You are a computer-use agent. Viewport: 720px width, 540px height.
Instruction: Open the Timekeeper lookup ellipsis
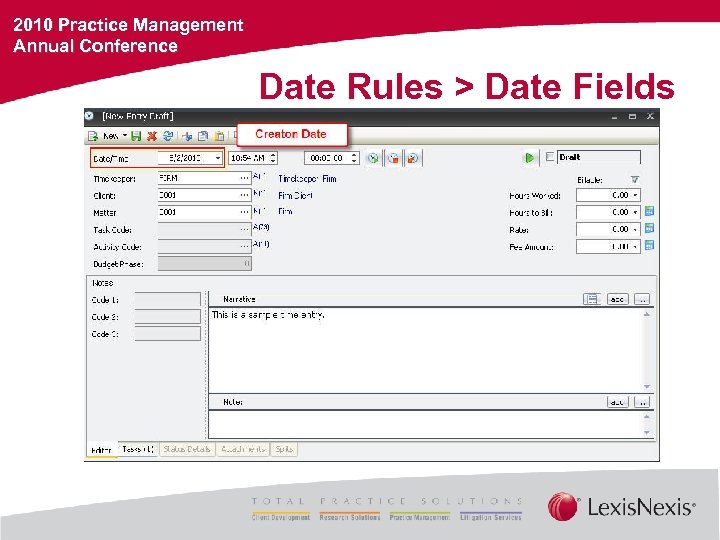click(x=244, y=178)
